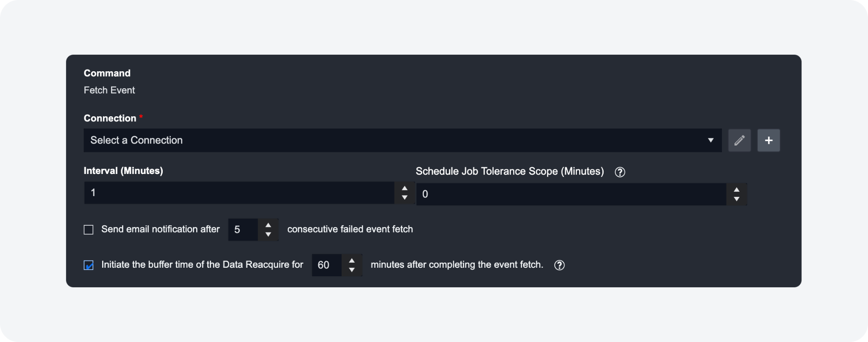Open help icon for Data Reacquire buffer

pos(559,265)
